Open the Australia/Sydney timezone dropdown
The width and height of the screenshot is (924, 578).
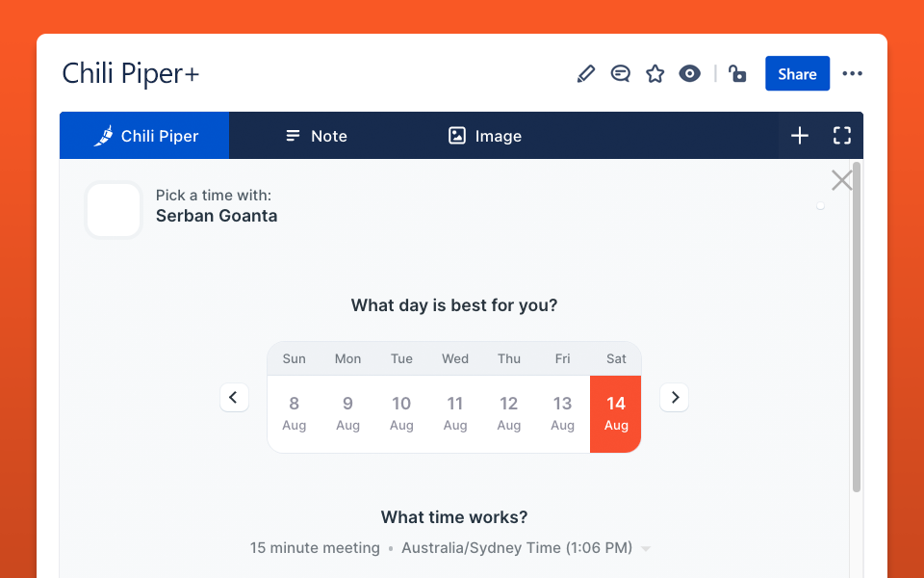[526, 548]
